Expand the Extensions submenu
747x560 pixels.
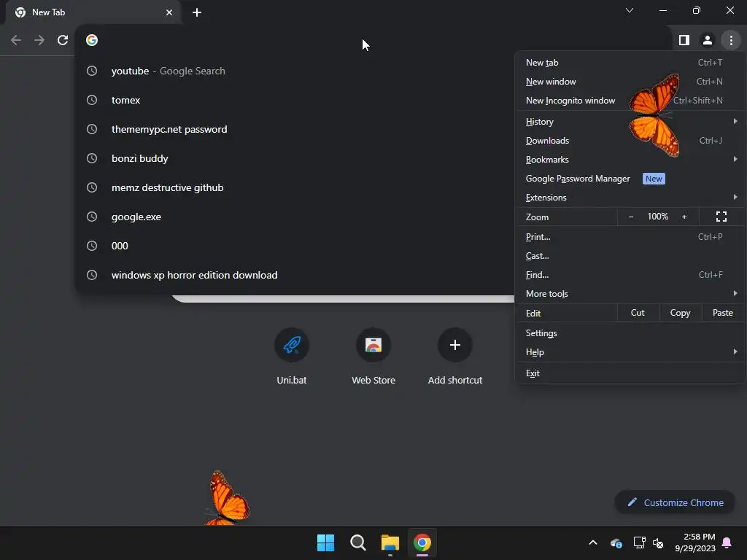coord(630,197)
